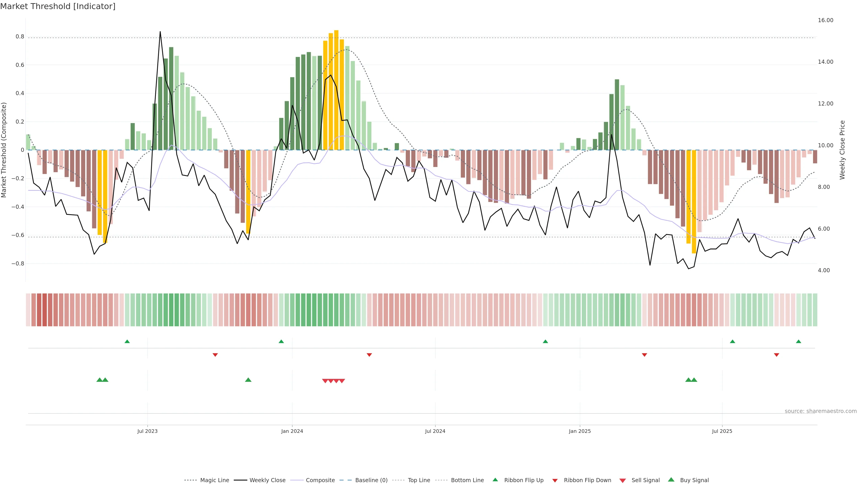
Task: Click the Top Line legend entry
Action: (419, 480)
